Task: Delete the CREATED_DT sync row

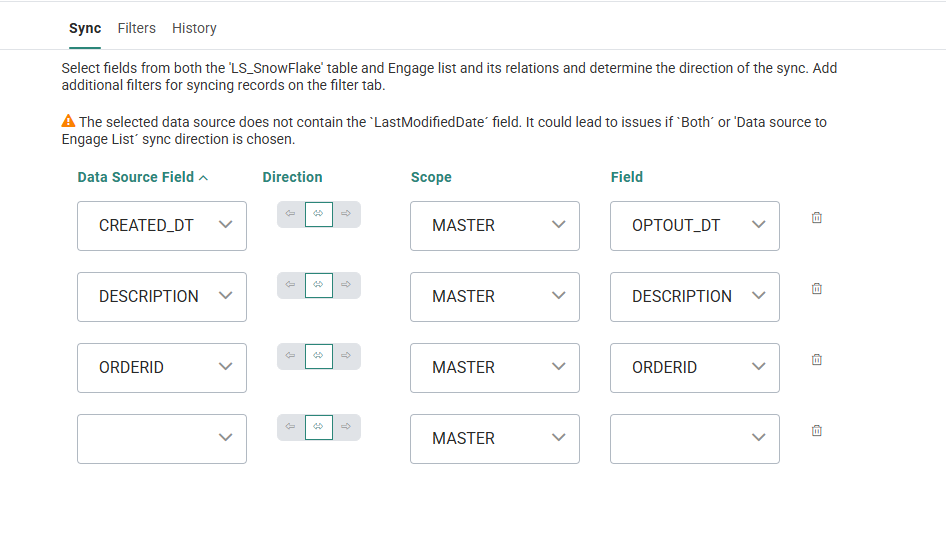Action: click(x=816, y=218)
